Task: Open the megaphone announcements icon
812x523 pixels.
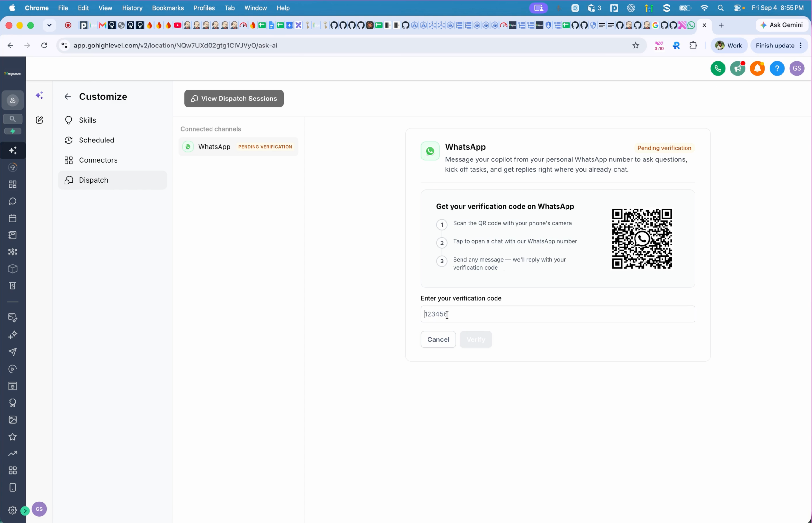Action: point(737,69)
